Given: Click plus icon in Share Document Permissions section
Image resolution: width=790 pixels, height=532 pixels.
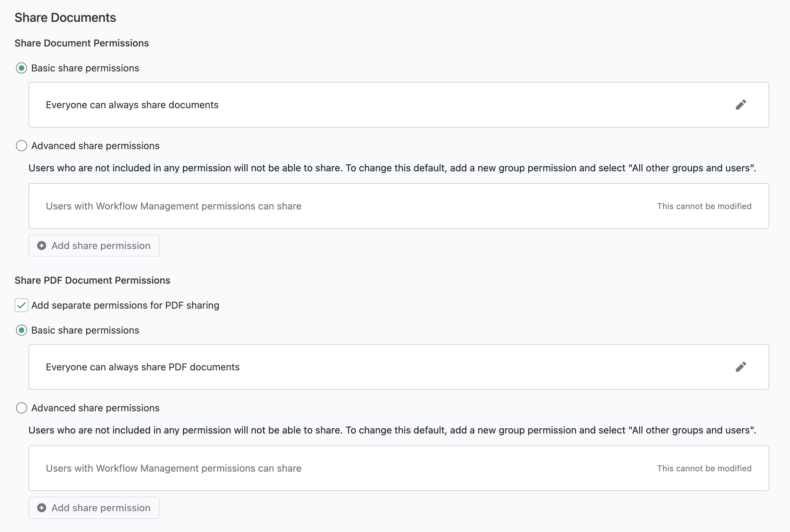Looking at the screenshot, I should coord(42,246).
